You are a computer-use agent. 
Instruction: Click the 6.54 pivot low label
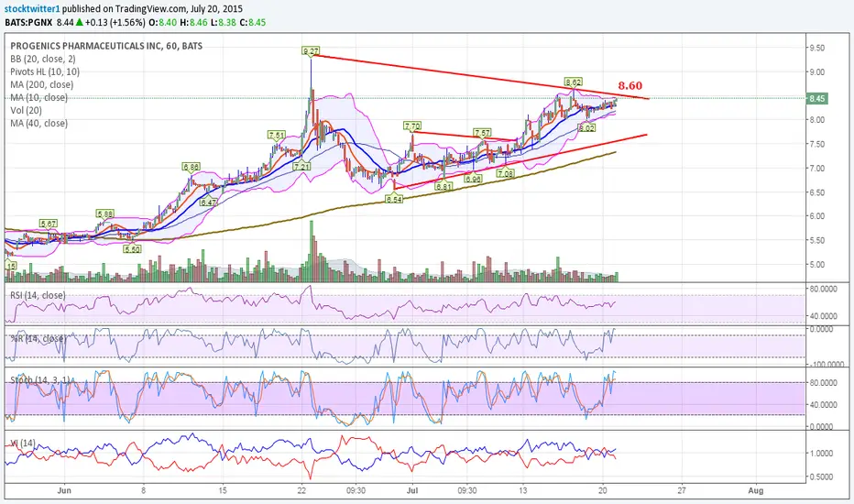click(394, 200)
